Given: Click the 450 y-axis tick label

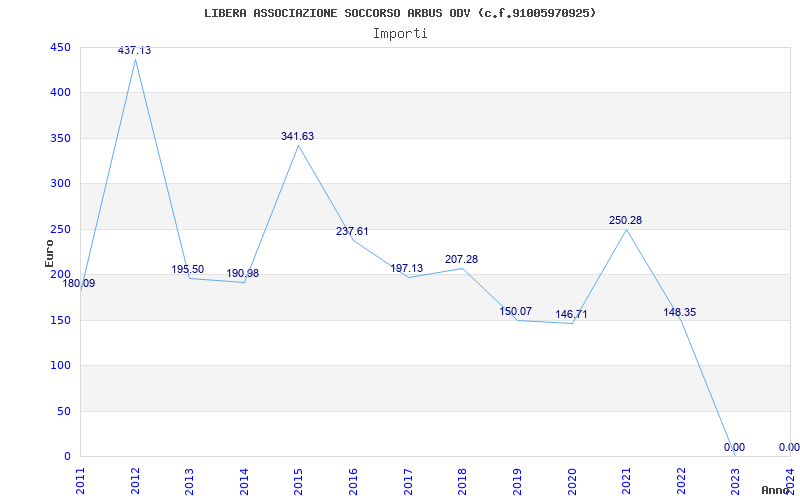Looking at the screenshot, I should 60,47.
